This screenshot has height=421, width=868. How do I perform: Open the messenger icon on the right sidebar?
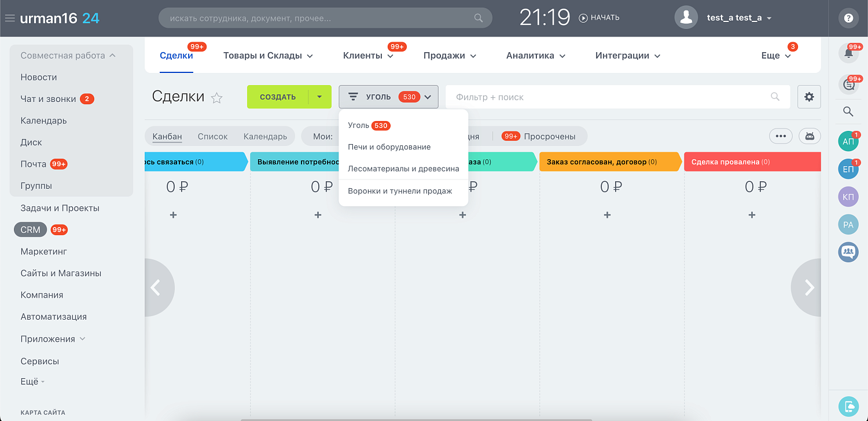tap(848, 85)
